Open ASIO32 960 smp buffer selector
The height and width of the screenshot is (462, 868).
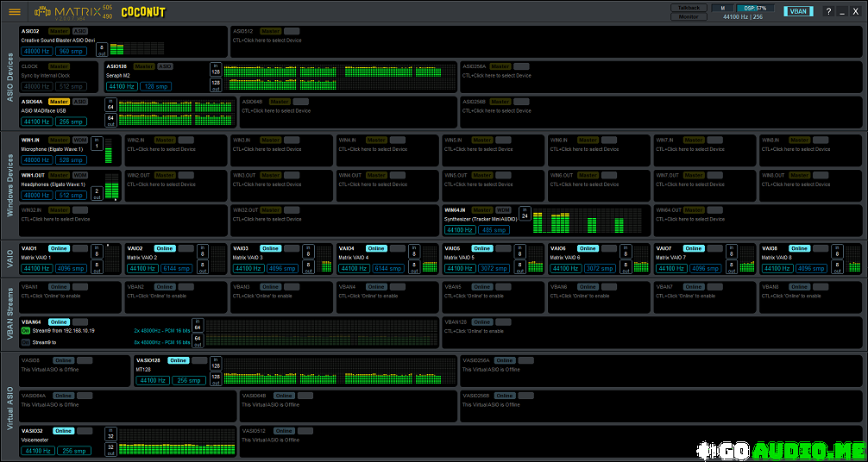[72, 52]
